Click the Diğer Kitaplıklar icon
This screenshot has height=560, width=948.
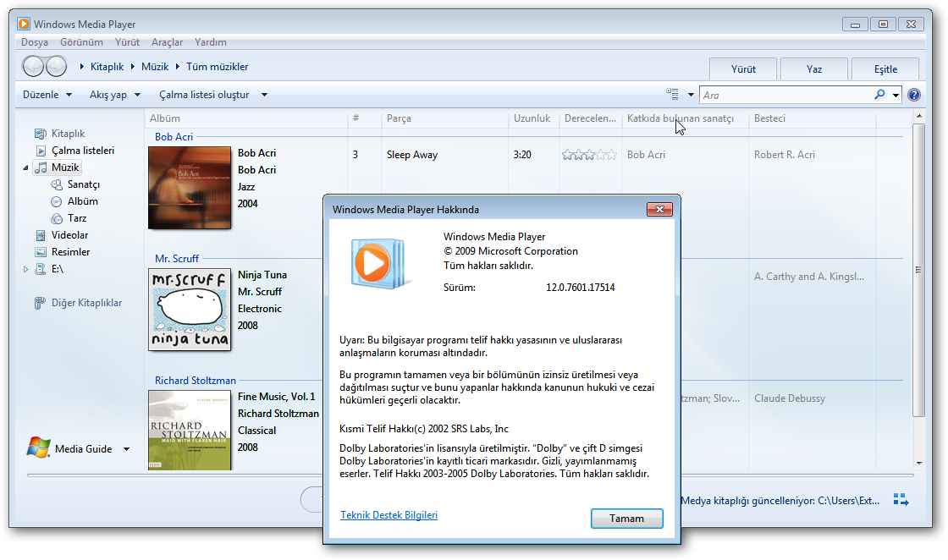[x=40, y=303]
